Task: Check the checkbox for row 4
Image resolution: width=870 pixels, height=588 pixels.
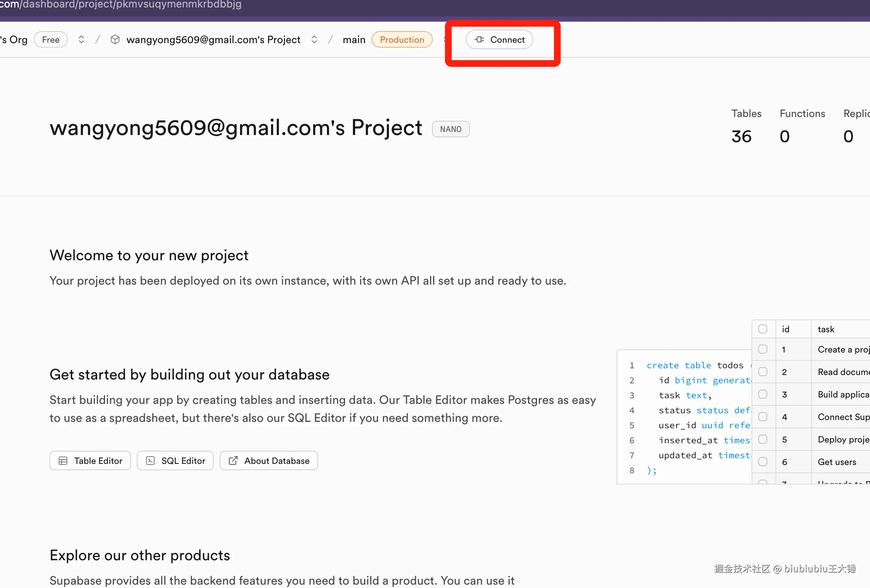Action: [763, 417]
